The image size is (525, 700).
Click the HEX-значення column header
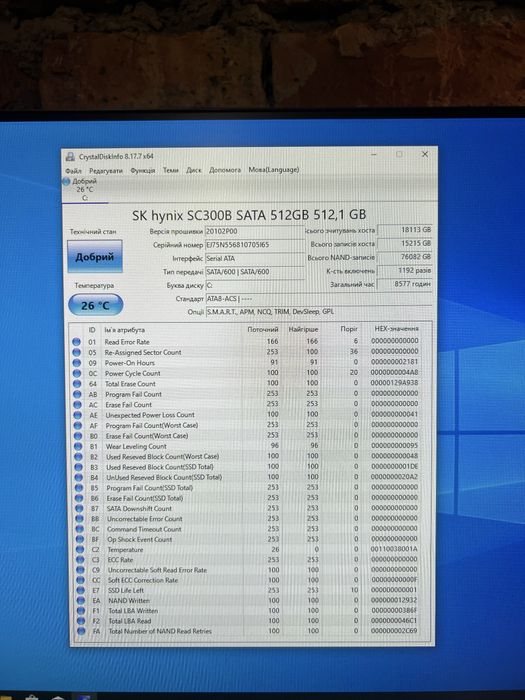point(396,329)
